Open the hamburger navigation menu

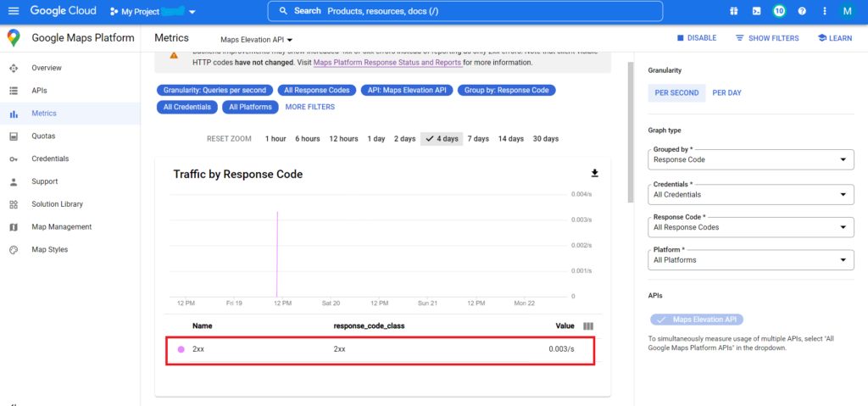pos(14,11)
